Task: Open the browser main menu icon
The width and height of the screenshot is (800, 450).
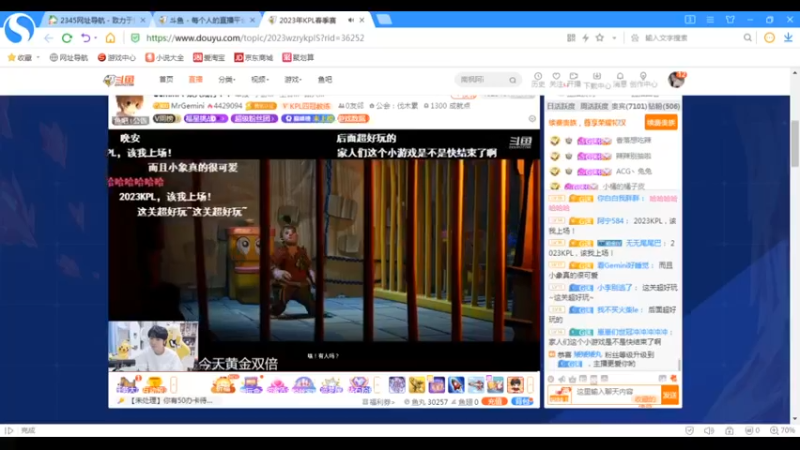Action: pyautogui.click(x=710, y=20)
